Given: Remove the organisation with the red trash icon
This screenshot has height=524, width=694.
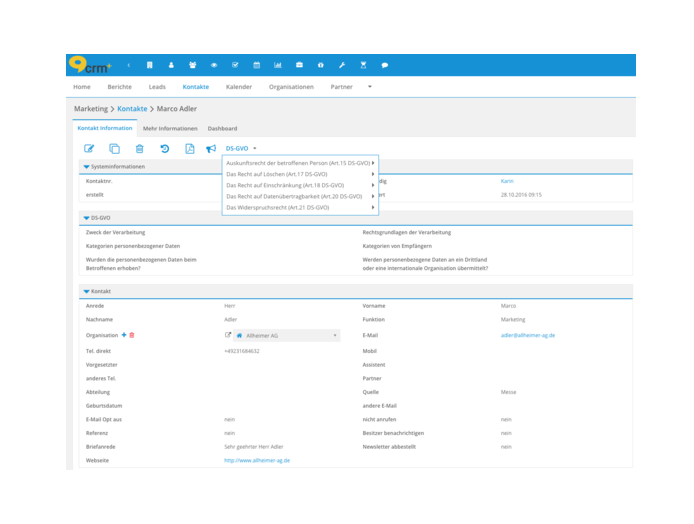Looking at the screenshot, I should pos(131,335).
